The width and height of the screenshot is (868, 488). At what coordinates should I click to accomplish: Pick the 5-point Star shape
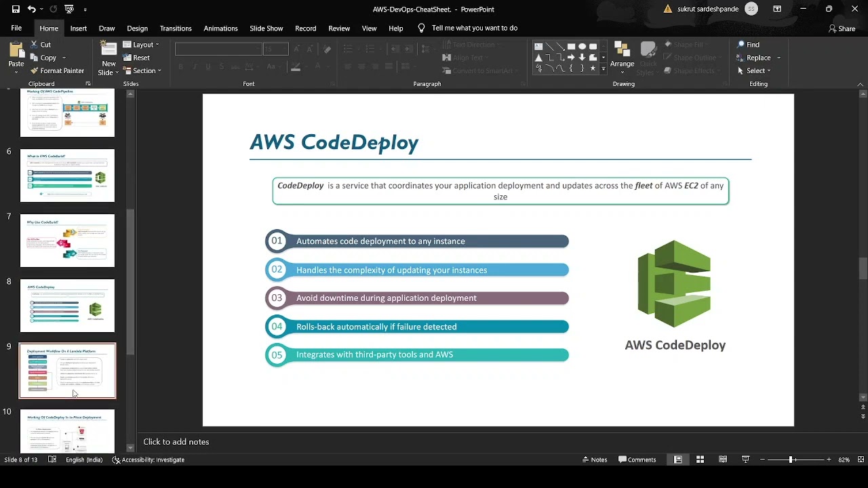(x=593, y=68)
